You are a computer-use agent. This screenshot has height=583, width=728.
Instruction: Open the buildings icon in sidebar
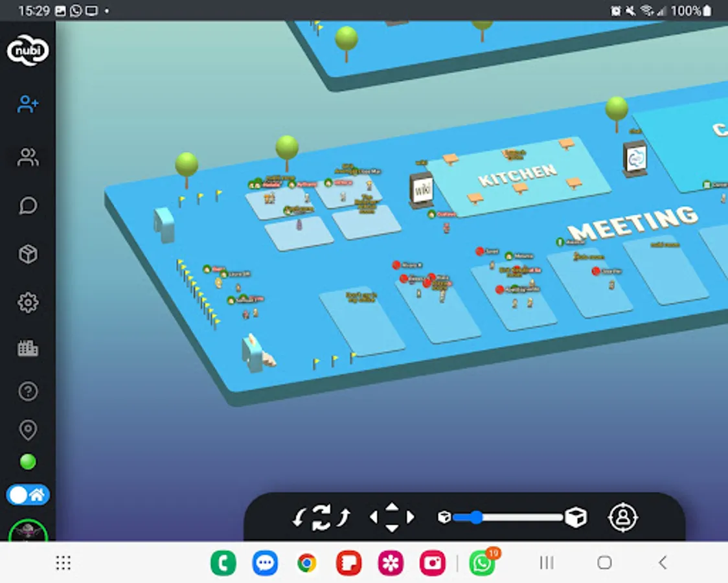click(28, 348)
